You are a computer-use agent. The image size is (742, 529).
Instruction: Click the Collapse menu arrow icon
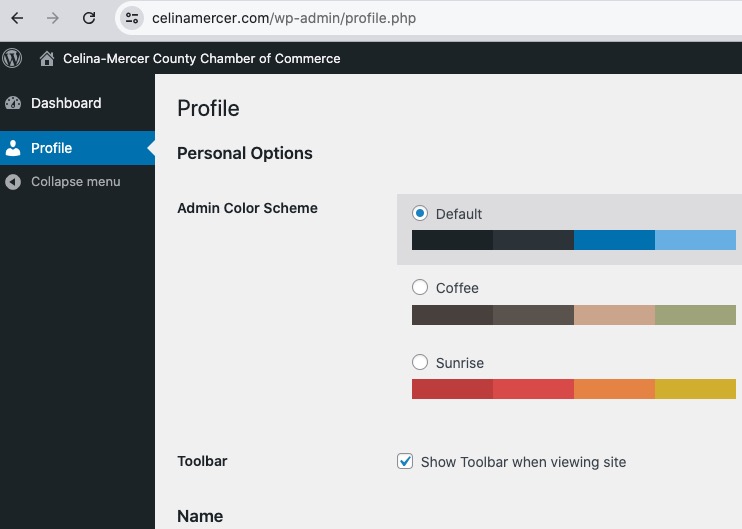(x=13, y=182)
